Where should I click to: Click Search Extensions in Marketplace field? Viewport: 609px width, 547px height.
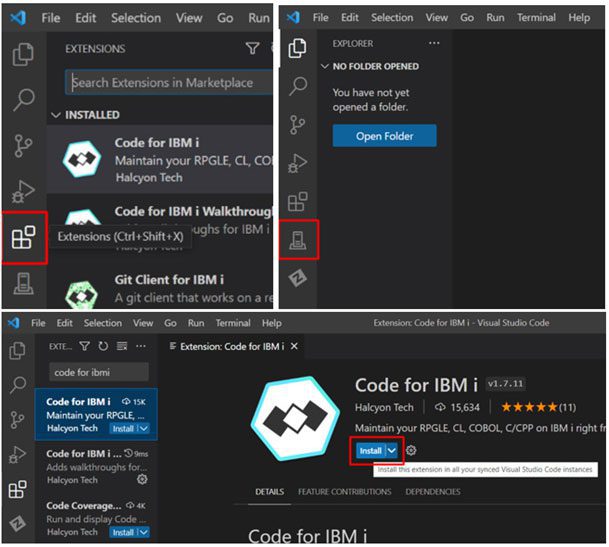169,82
